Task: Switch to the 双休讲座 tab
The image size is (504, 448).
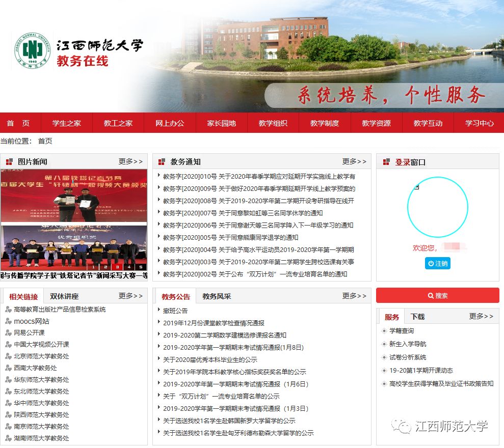Action: [64, 296]
